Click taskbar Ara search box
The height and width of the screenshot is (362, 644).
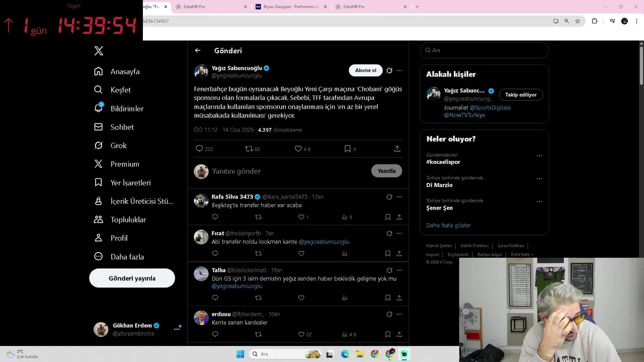286,354
